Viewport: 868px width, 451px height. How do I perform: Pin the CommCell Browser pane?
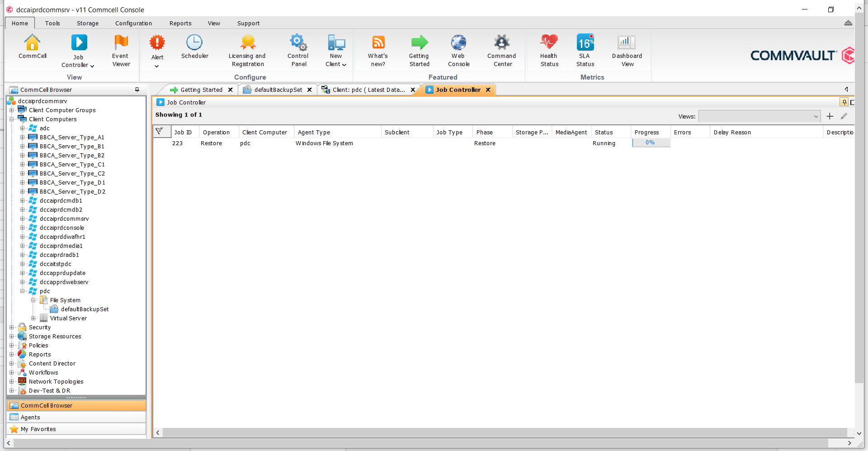tap(137, 90)
